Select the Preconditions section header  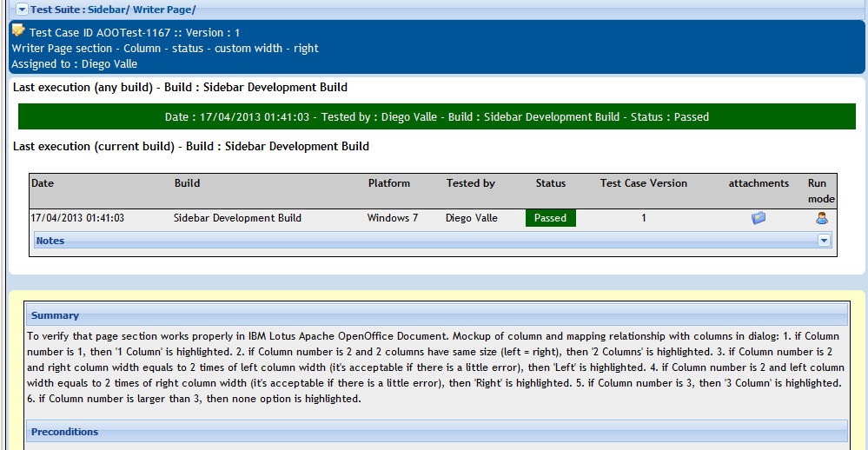click(437, 432)
